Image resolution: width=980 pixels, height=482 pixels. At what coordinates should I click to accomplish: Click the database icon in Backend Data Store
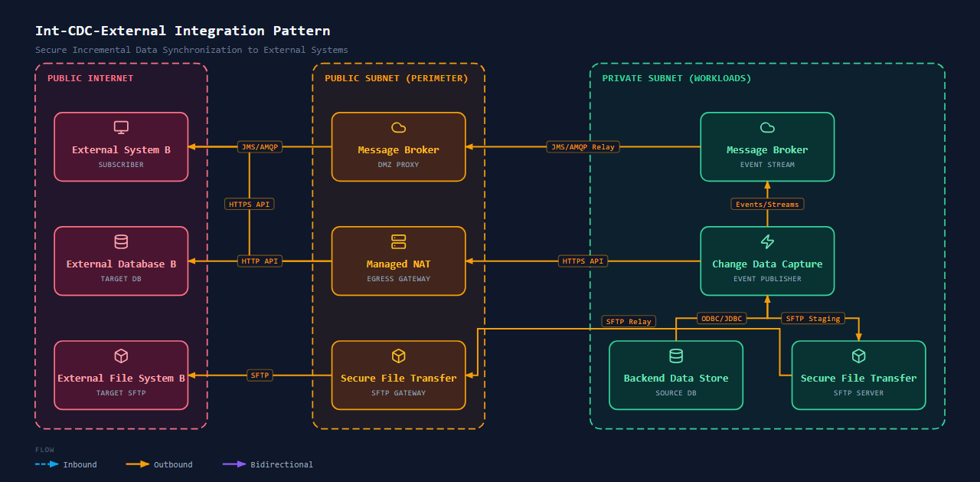[676, 356]
